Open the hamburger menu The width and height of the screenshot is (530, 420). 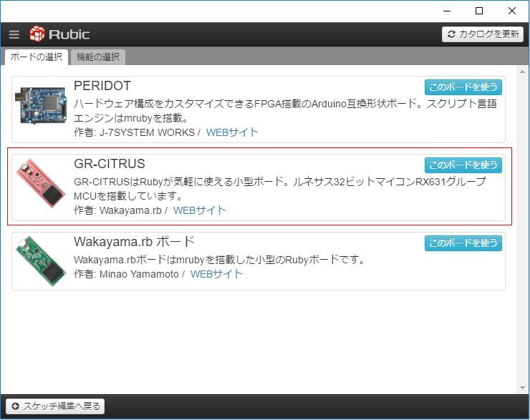coord(14,34)
